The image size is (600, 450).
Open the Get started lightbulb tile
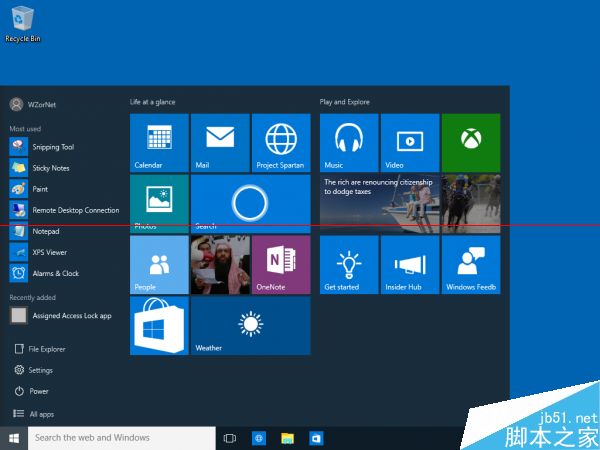tap(349, 265)
